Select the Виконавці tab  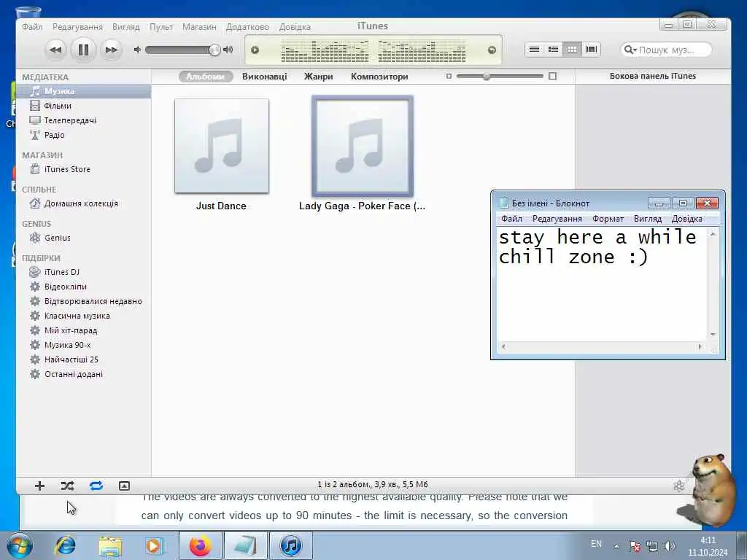(264, 76)
